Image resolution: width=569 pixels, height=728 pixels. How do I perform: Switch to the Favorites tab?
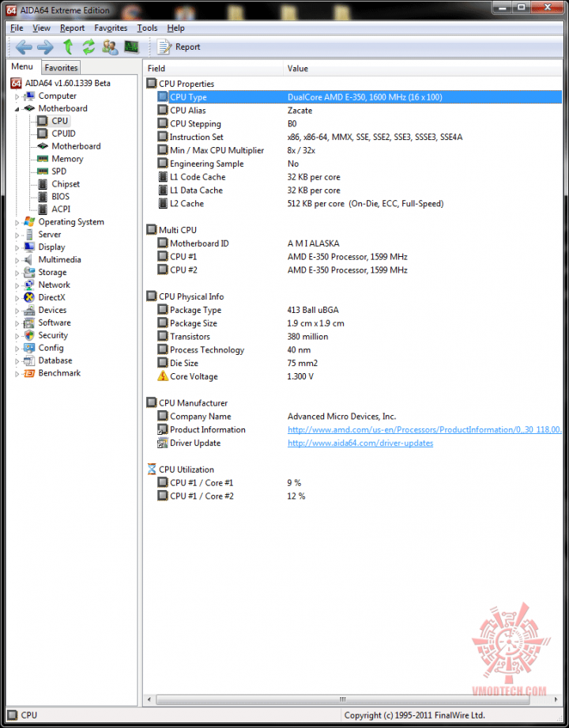tap(61, 68)
